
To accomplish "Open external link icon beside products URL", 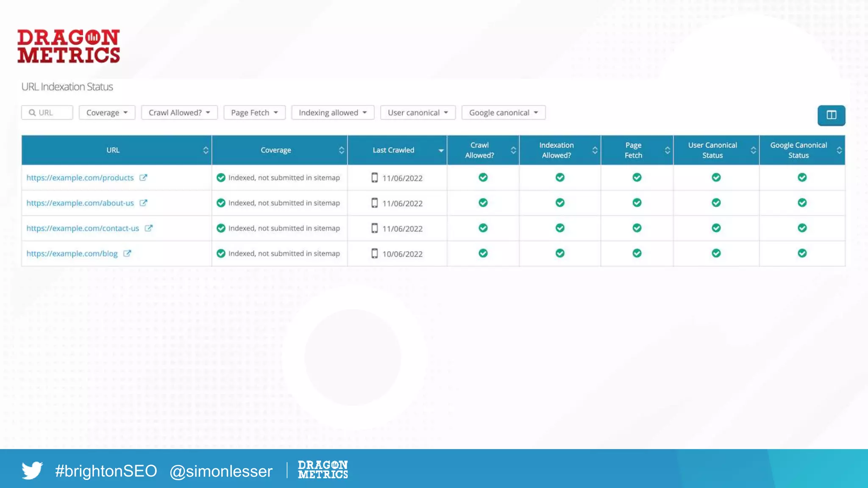I will (143, 177).
